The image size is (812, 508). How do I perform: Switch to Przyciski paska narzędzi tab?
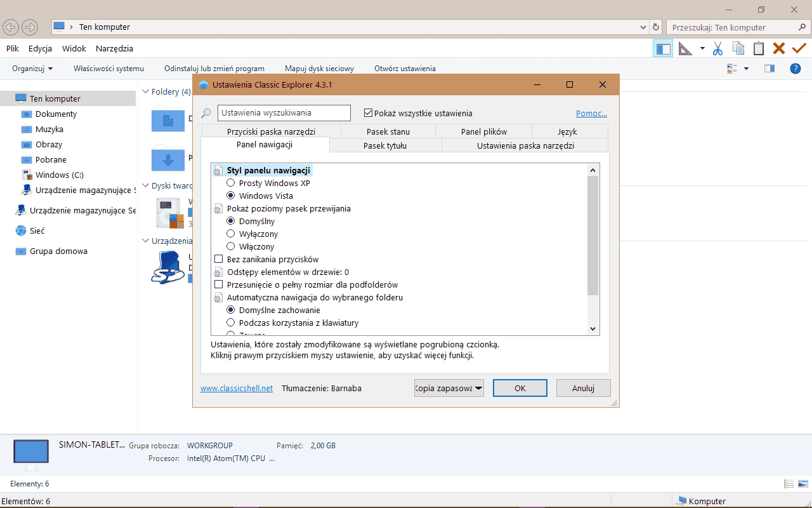(271, 131)
